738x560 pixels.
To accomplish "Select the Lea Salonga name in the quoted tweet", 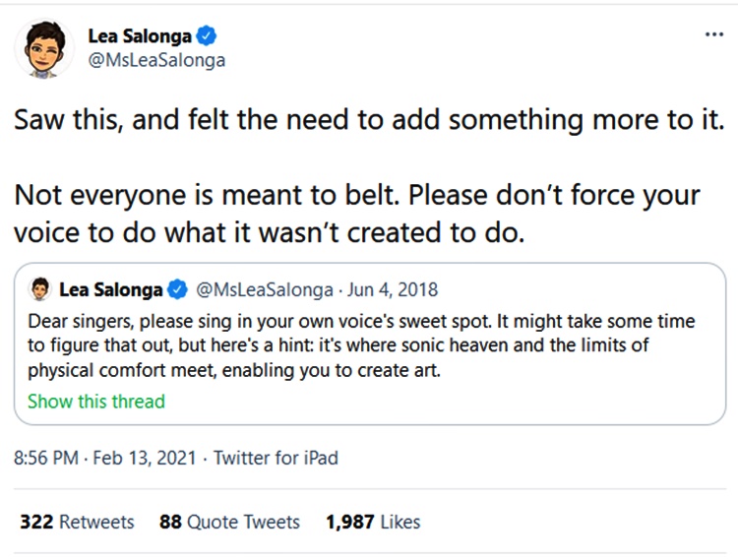I will 110,290.
